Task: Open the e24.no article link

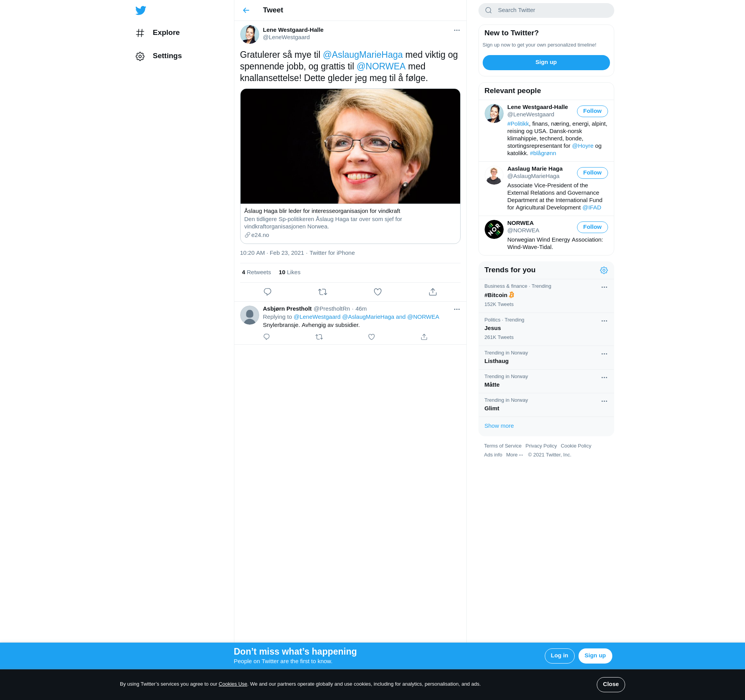Action: [257, 235]
